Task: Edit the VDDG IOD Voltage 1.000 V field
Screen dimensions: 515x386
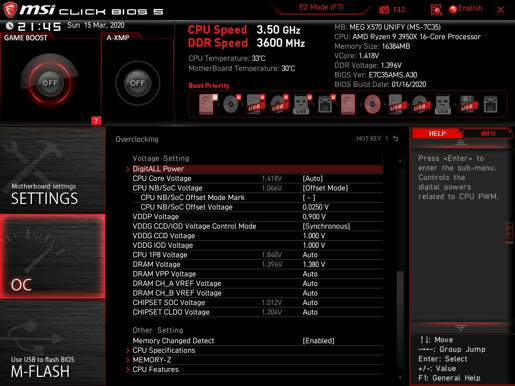Action: 314,245
